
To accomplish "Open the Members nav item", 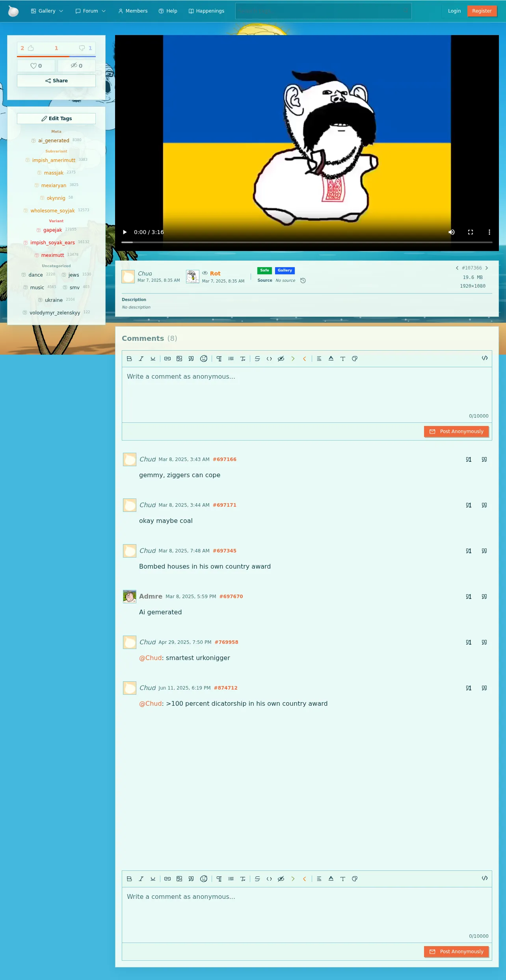I will (x=133, y=11).
